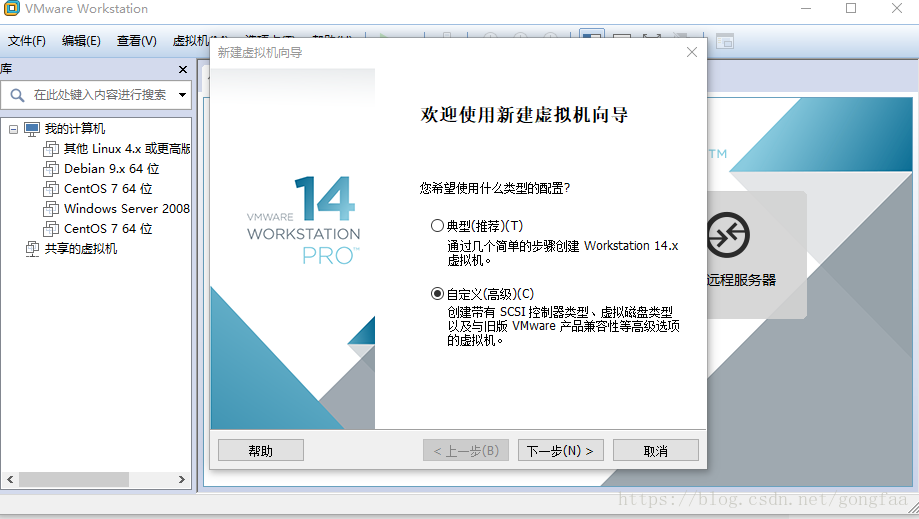Click the Windows Server 2008 VM icon
Image resolution: width=919 pixels, height=519 pixels.
click(51, 209)
